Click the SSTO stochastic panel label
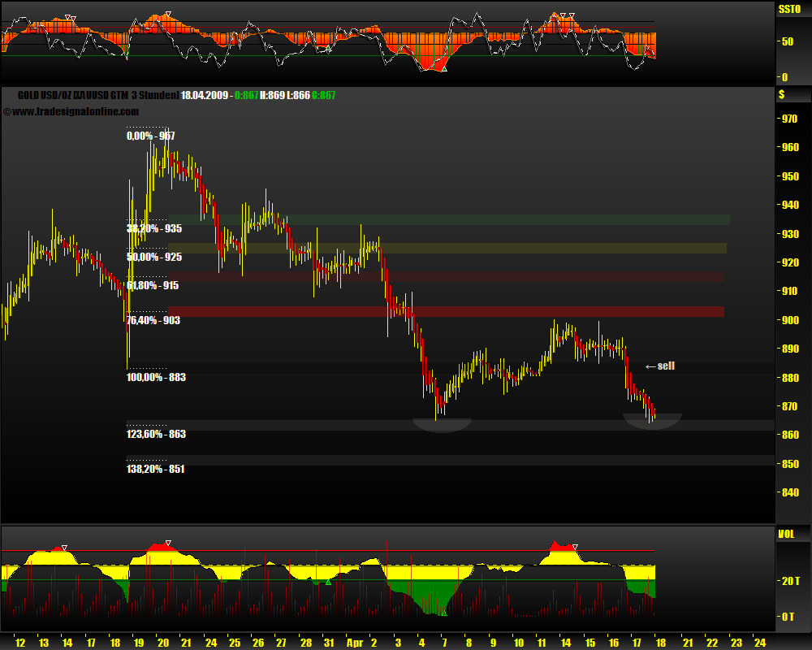812x650 pixels. pyautogui.click(x=788, y=6)
